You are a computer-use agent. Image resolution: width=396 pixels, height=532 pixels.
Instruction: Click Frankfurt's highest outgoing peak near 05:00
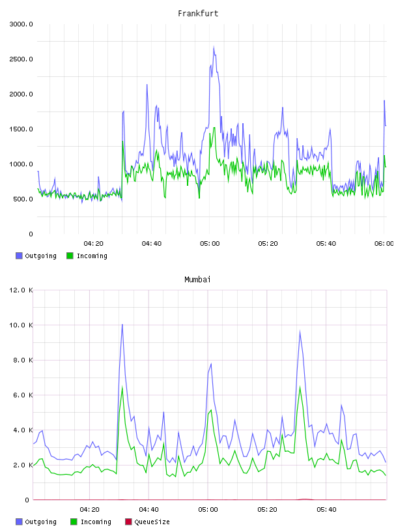(x=214, y=48)
